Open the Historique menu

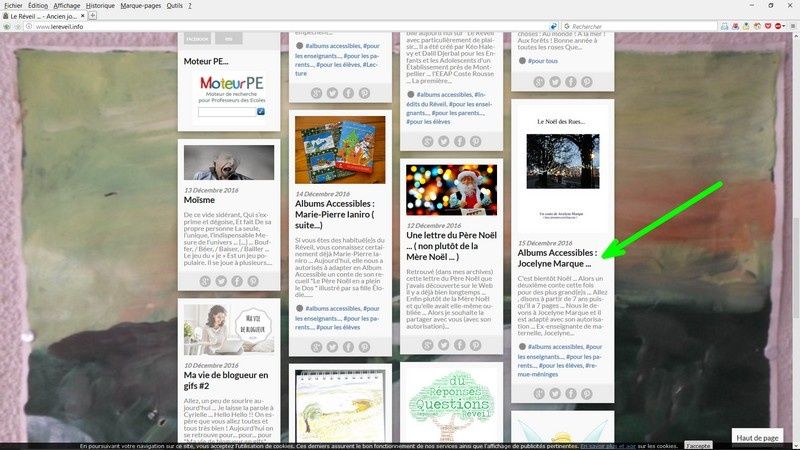(x=100, y=6)
